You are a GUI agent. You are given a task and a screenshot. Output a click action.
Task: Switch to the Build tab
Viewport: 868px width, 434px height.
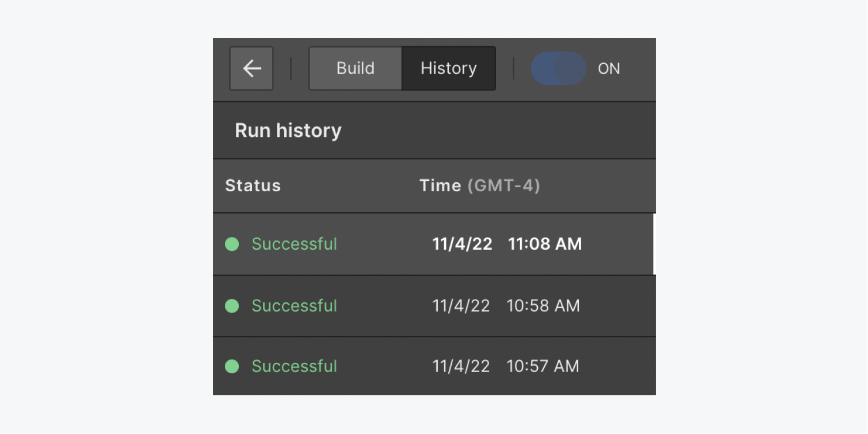pos(355,69)
